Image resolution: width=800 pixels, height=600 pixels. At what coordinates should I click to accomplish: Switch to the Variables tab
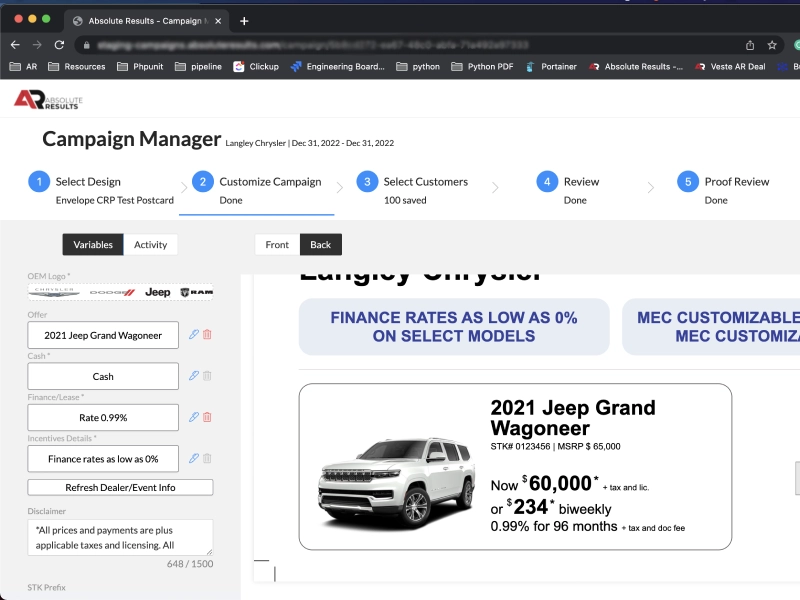[x=93, y=244]
